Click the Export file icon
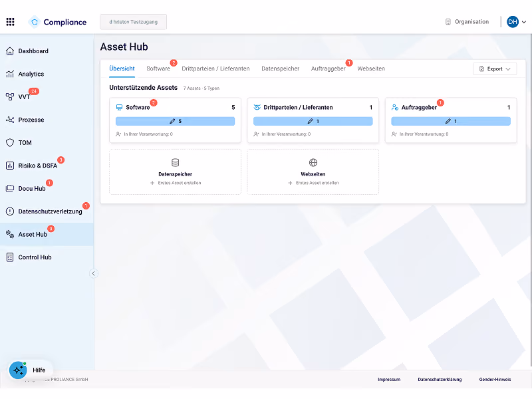 coord(481,69)
